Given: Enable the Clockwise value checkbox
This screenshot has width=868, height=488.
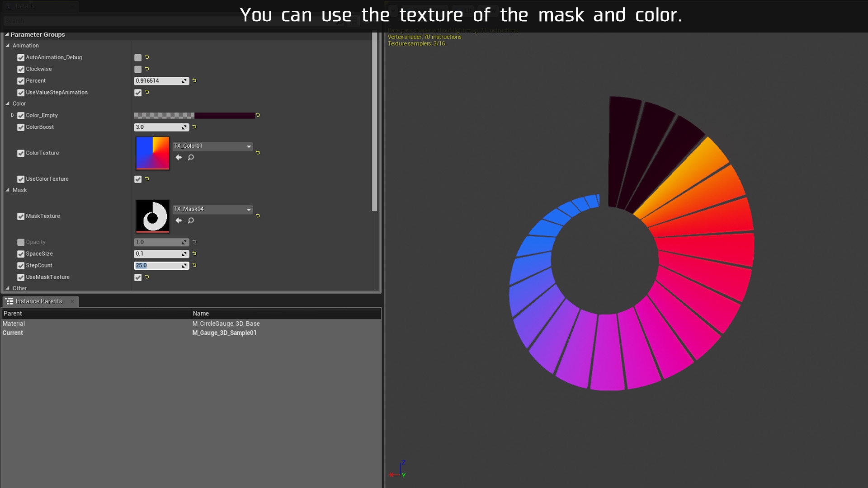Looking at the screenshot, I should tap(138, 69).
